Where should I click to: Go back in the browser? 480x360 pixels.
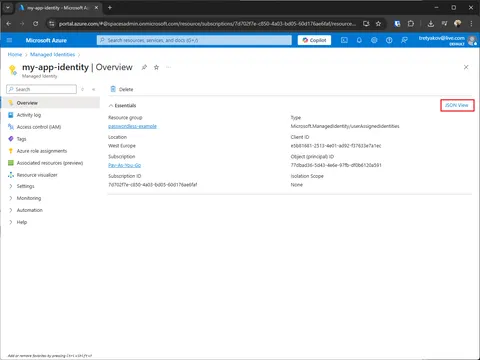pyautogui.click(x=9, y=24)
